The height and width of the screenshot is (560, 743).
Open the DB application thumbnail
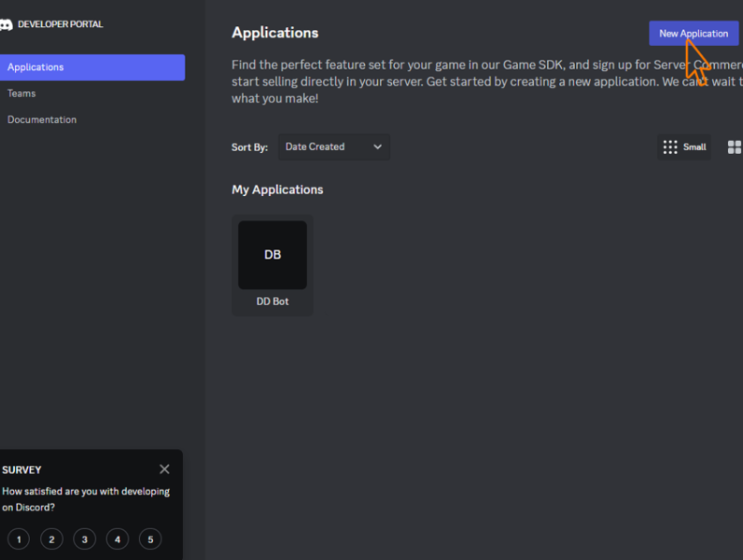[x=273, y=255]
